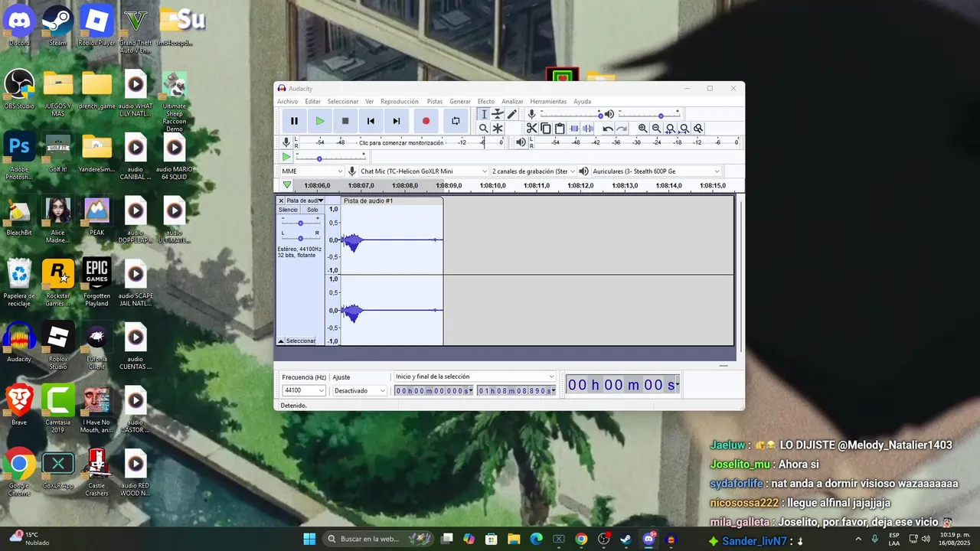
Task: Adjust the recording volume slider
Action: coord(572,115)
